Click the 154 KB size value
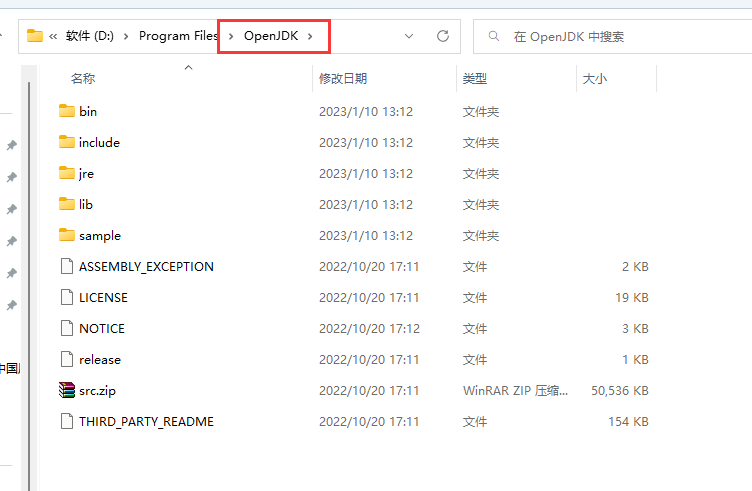 click(628, 421)
